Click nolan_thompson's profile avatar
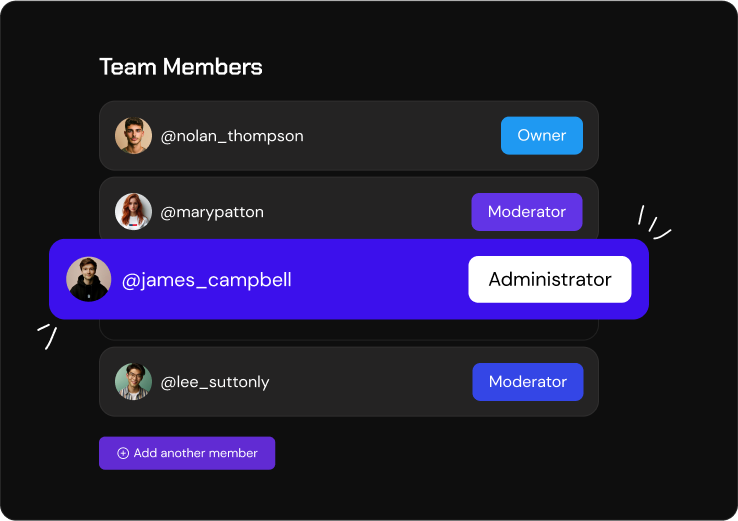This screenshot has width=738, height=521. (133, 136)
